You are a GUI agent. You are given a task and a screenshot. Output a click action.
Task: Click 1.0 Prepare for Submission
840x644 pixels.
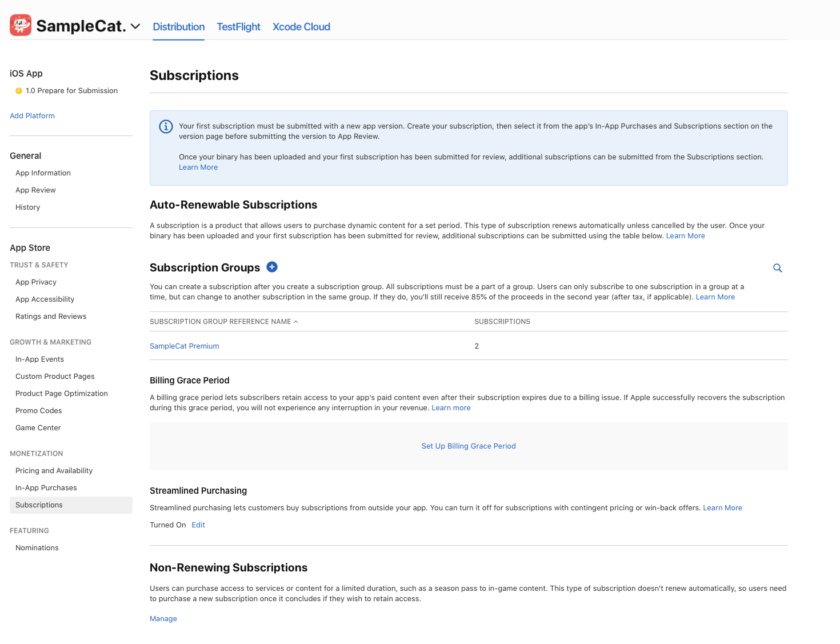71,90
